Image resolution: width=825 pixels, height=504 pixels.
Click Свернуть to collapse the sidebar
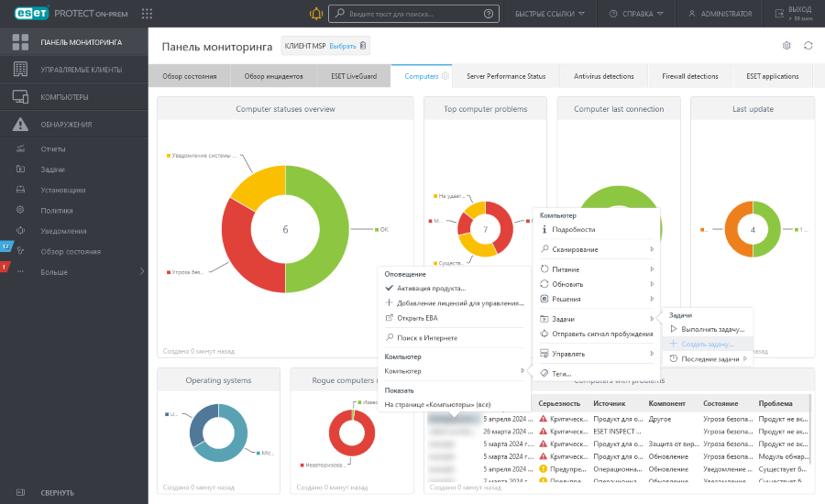click(x=57, y=493)
